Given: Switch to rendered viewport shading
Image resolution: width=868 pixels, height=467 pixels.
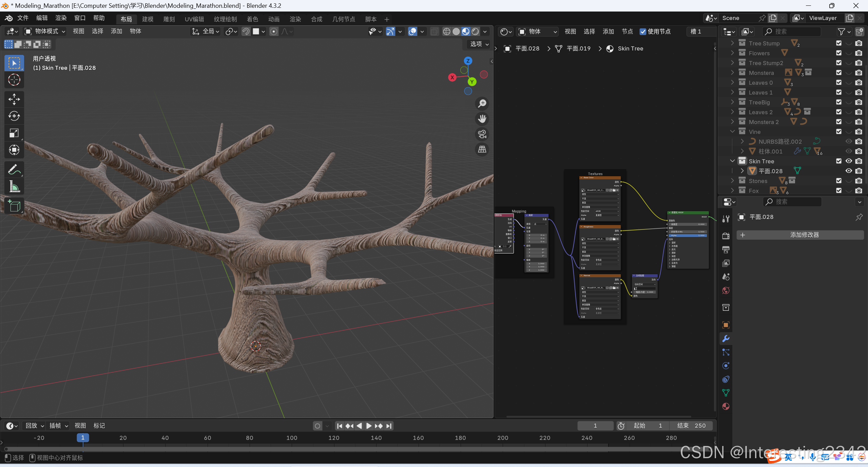Looking at the screenshot, I should click(x=476, y=32).
